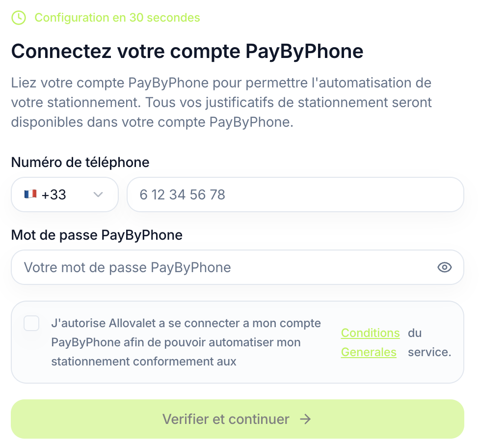The width and height of the screenshot is (480, 448).
Task: Click the clock icon at the top
Action: tap(19, 18)
